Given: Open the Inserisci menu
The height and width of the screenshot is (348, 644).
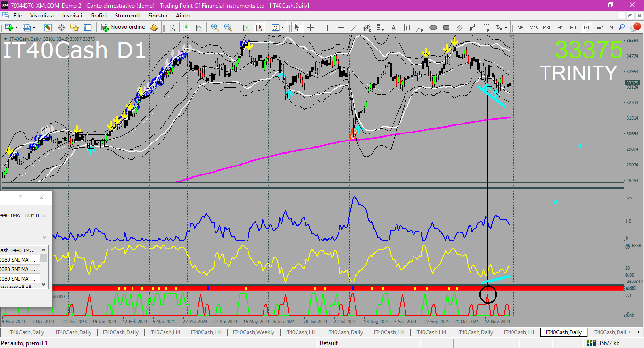Looking at the screenshot, I should [x=72, y=16].
